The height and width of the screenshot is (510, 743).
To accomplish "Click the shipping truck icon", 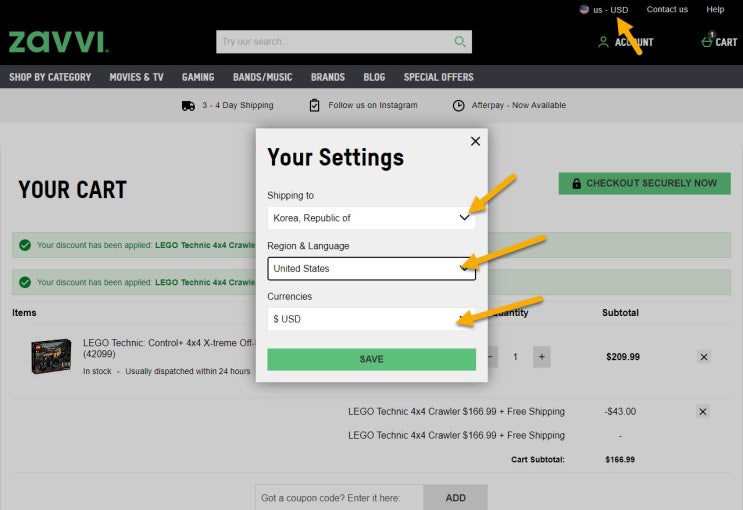I will [x=188, y=106].
